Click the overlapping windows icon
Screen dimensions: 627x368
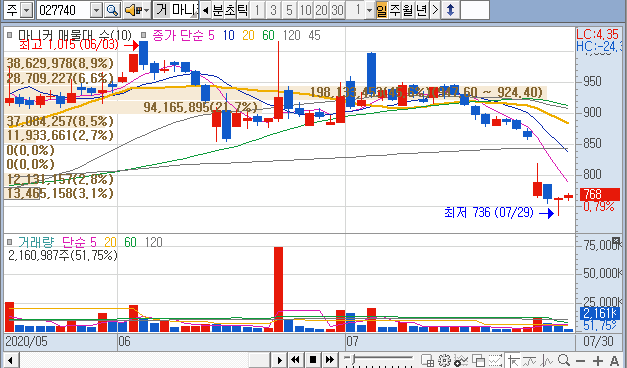[478, 361]
